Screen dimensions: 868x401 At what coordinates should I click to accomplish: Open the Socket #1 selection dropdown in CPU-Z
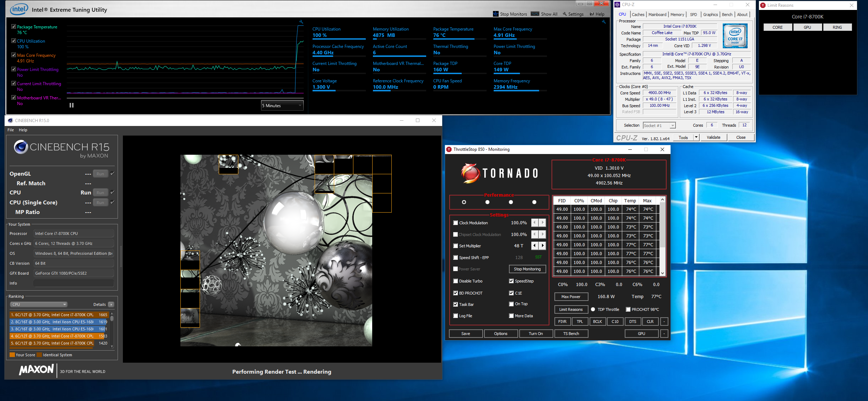pyautogui.click(x=659, y=125)
